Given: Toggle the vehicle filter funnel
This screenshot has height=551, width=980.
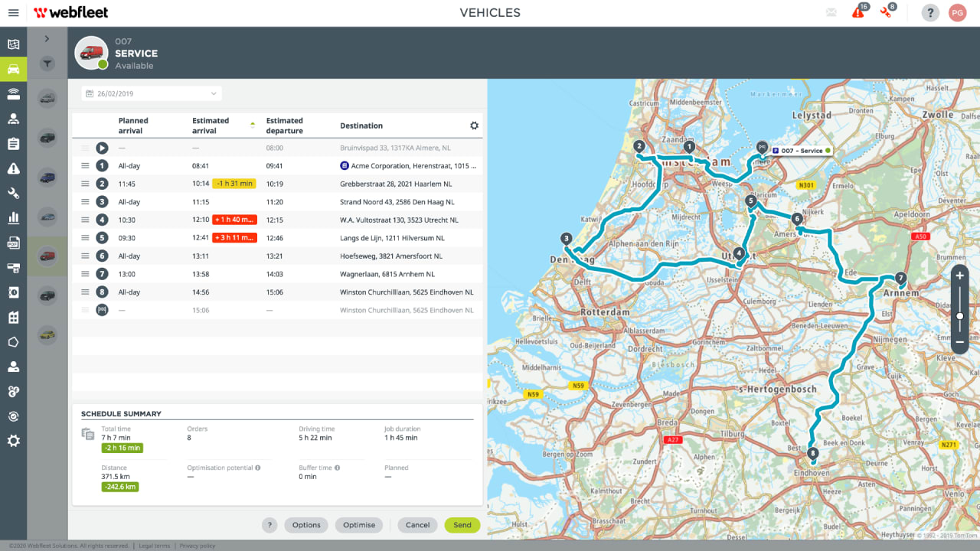Looking at the screenshot, I should 47,64.
